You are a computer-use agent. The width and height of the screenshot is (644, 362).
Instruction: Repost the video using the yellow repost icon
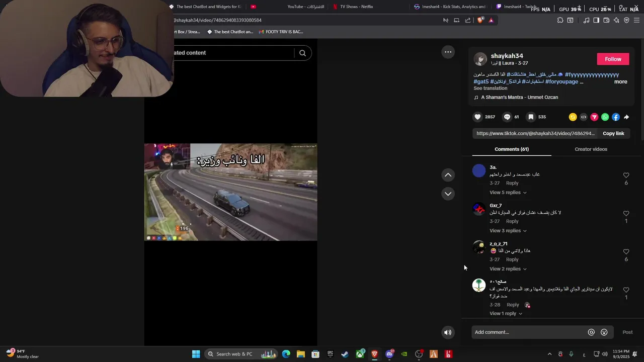(573, 117)
